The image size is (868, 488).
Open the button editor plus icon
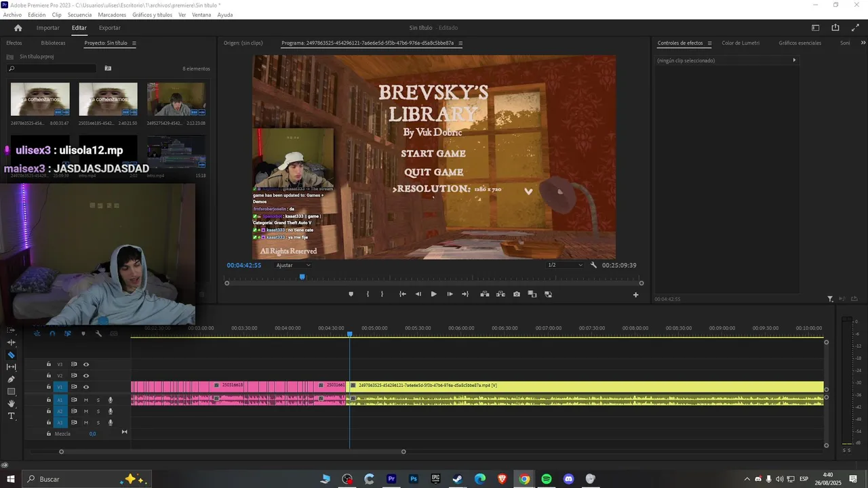(x=635, y=295)
